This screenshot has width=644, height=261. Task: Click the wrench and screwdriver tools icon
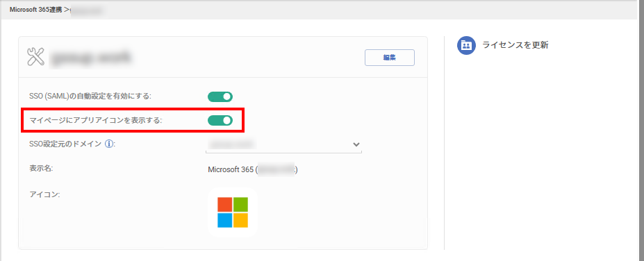[x=35, y=57]
